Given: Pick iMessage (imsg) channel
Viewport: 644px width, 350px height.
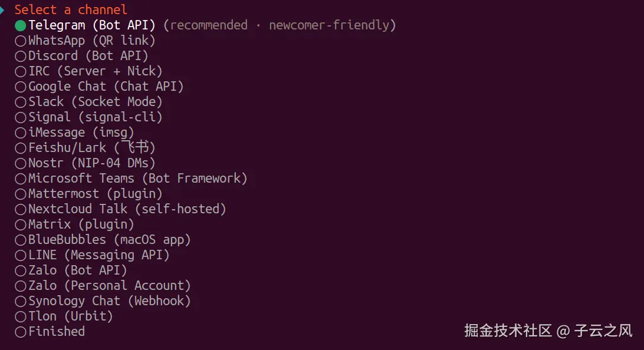Looking at the screenshot, I should click(x=77, y=132).
